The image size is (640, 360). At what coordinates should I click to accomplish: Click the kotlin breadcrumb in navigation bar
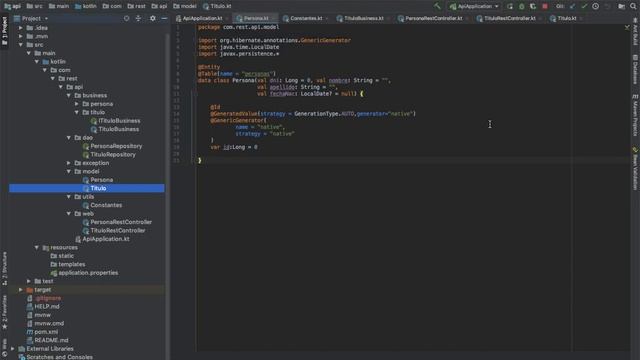[86, 6]
